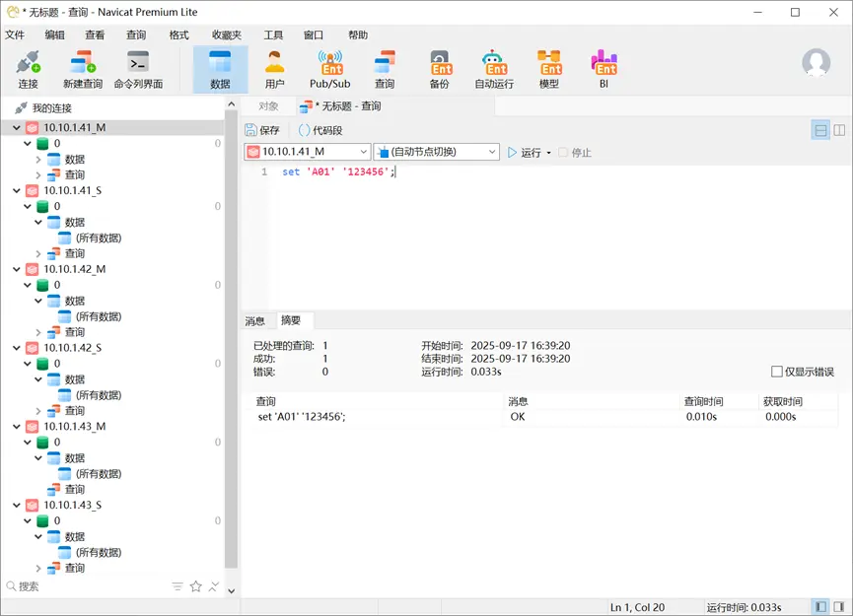Viewport: 853px width, 616px height.
Task: Switch to the 消息 tab
Action: click(254, 320)
